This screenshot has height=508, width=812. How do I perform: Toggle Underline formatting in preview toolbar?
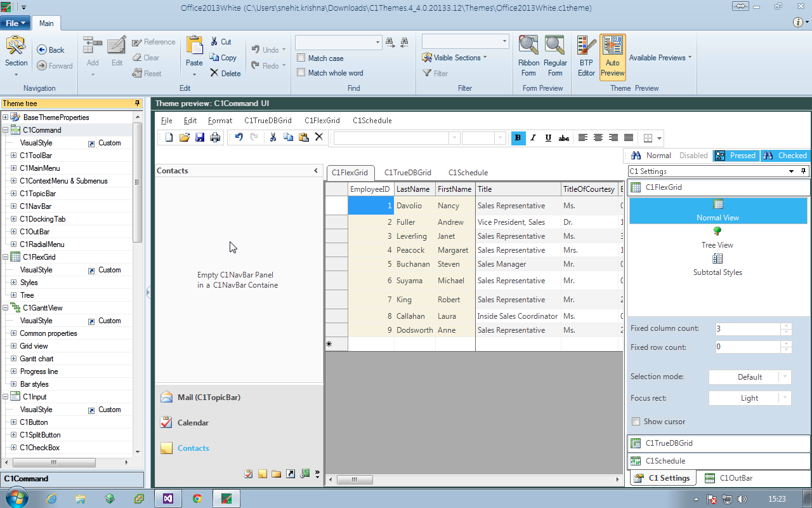(549, 138)
